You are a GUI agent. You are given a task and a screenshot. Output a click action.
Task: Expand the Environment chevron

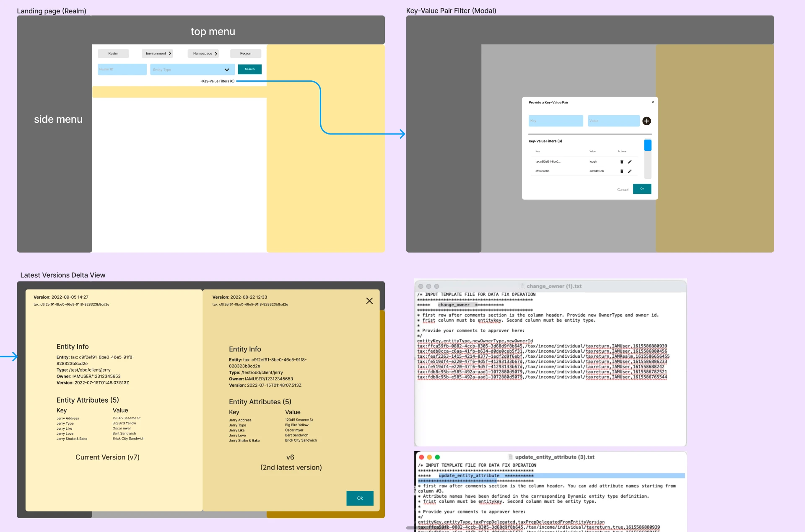click(x=170, y=54)
